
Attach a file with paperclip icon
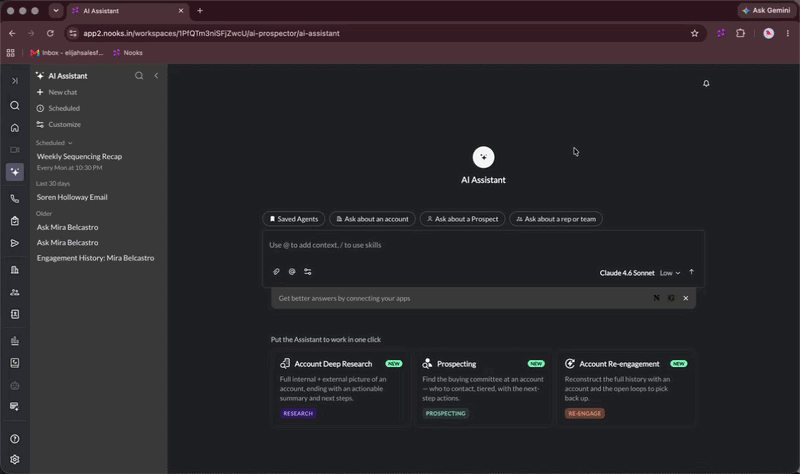[x=276, y=272]
